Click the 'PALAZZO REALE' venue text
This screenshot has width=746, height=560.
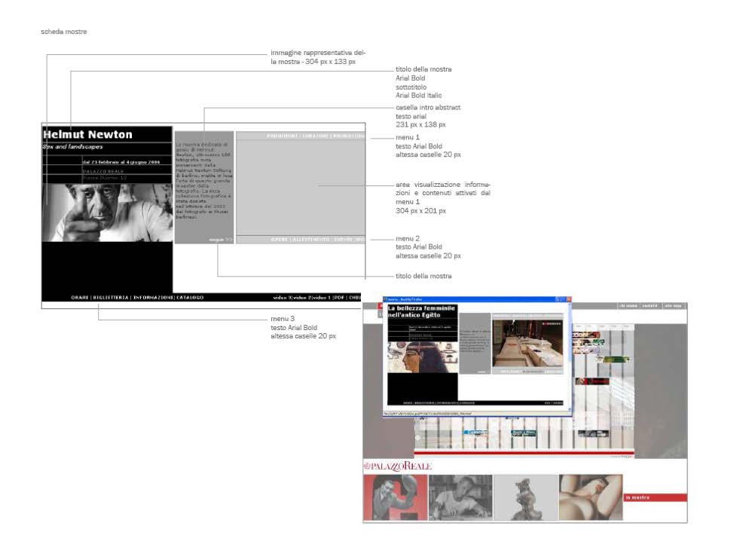[103, 171]
